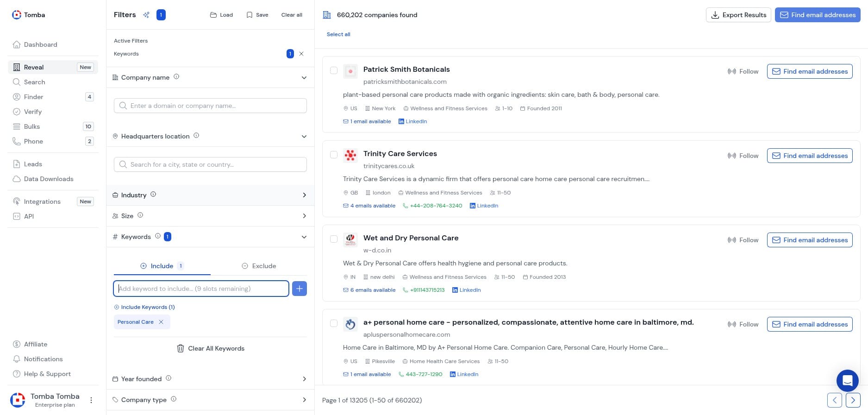868x415 pixels.
Task: Remove the Personal Care keyword tag
Action: (x=161, y=322)
